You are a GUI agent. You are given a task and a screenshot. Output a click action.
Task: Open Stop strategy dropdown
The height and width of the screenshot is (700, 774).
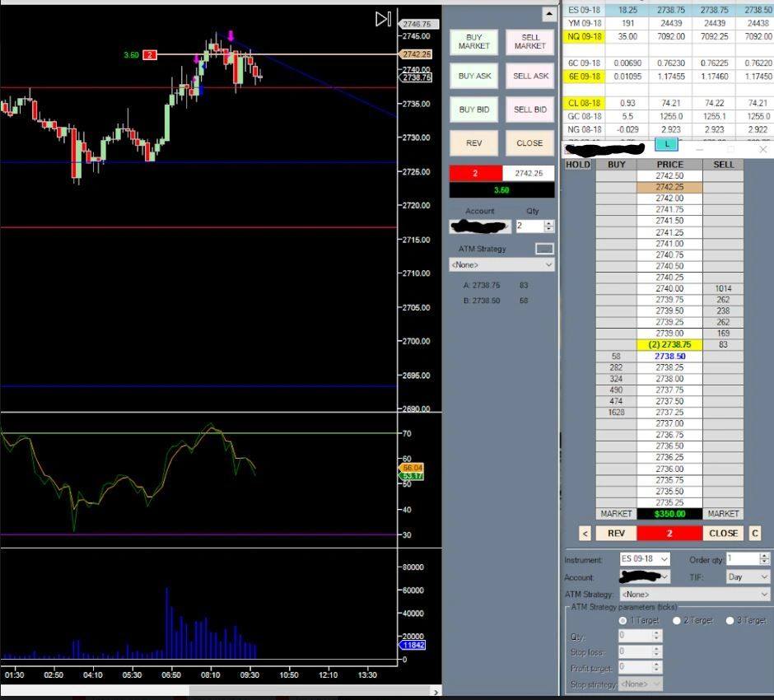(x=641, y=684)
